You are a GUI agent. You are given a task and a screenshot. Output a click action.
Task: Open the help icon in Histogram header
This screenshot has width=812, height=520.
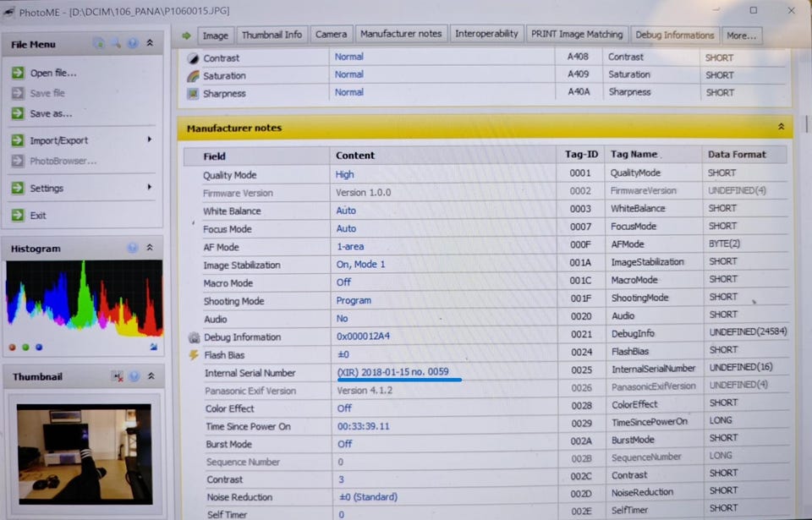point(133,248)
